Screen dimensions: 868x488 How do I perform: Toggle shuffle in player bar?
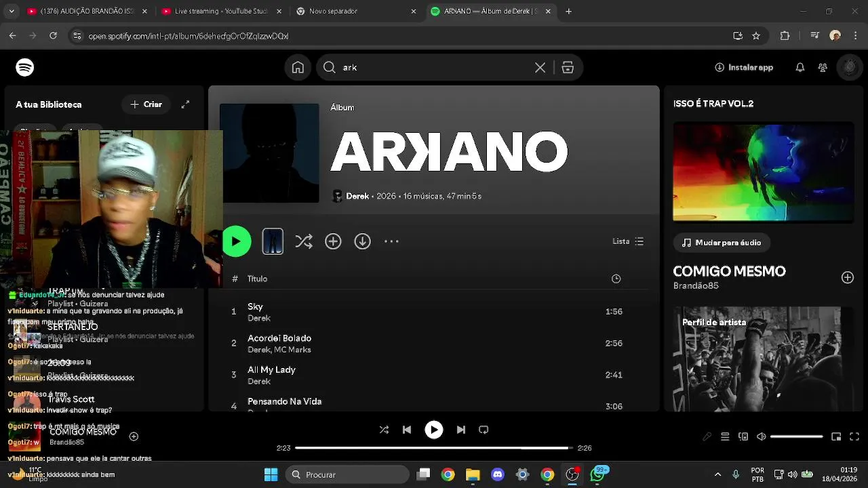point(384,430)
